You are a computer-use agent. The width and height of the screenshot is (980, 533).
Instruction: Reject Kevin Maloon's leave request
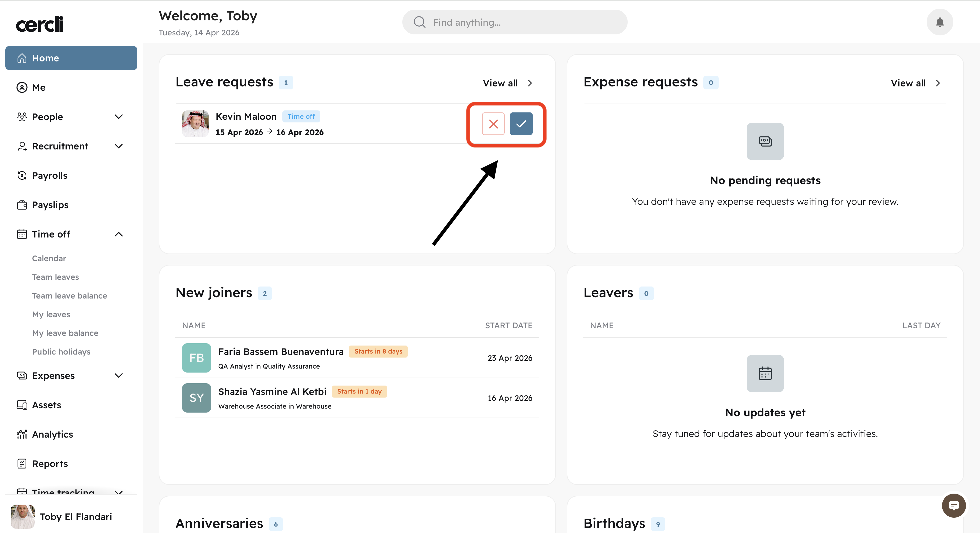coord(493,124)
